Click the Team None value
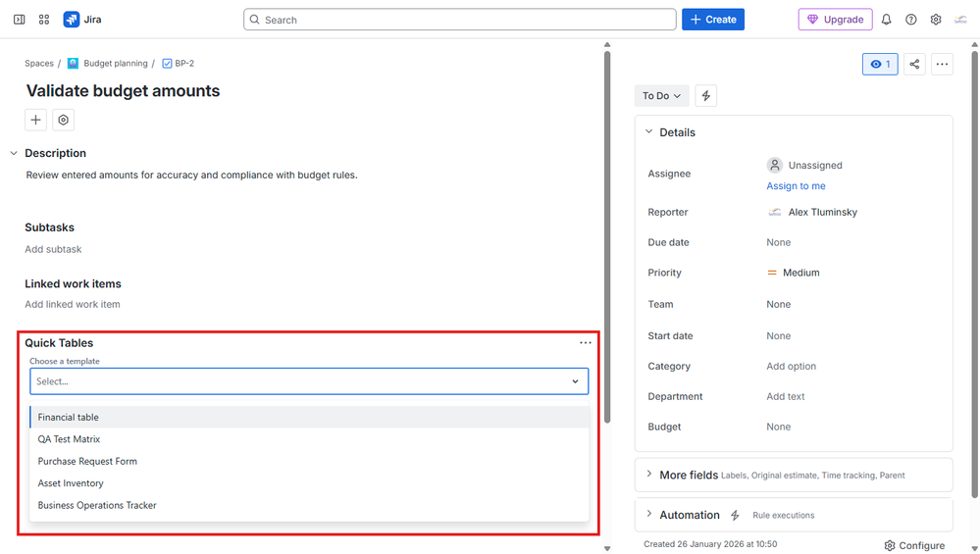The height and width of the screenshot is (554, 980). 778,304
